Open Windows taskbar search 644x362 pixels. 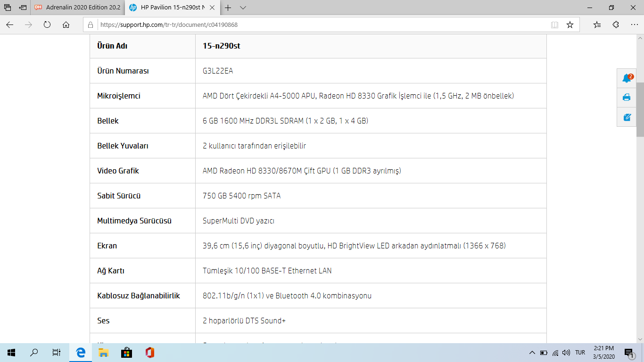click(34, 352)
